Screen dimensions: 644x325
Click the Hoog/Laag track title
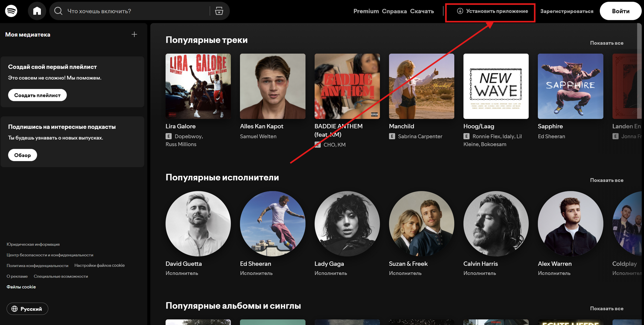(479, 126)
